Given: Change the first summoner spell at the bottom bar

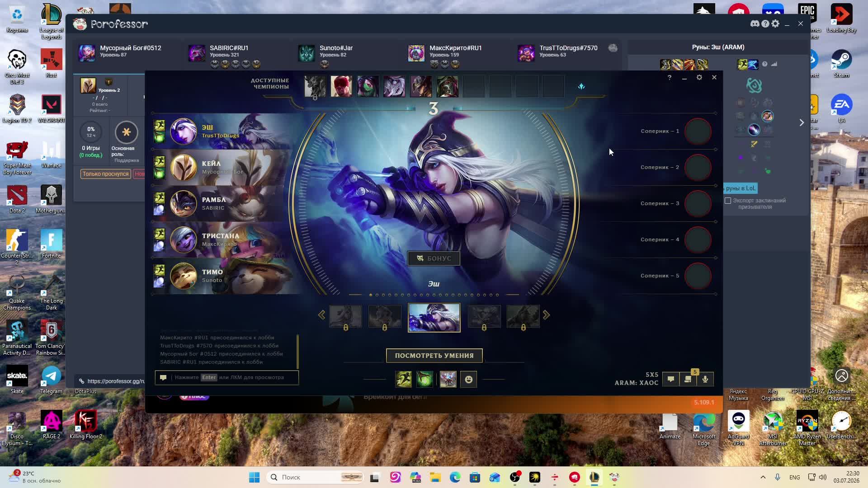Looking at the screenshot, I should pos(404,380).
